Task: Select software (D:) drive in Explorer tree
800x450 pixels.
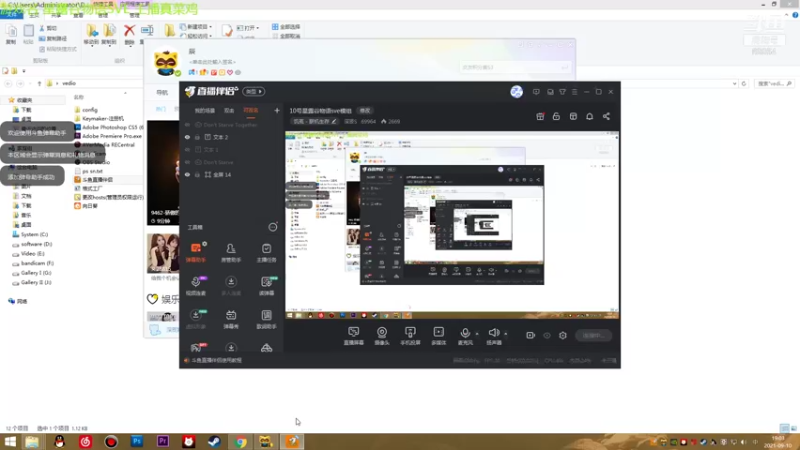Action: pos(33,244)
